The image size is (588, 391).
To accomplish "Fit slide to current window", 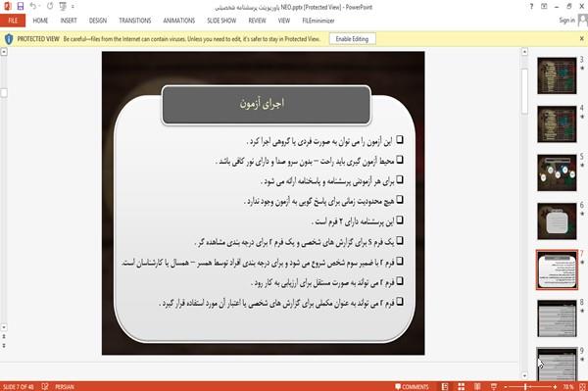I will click(582, 386).
